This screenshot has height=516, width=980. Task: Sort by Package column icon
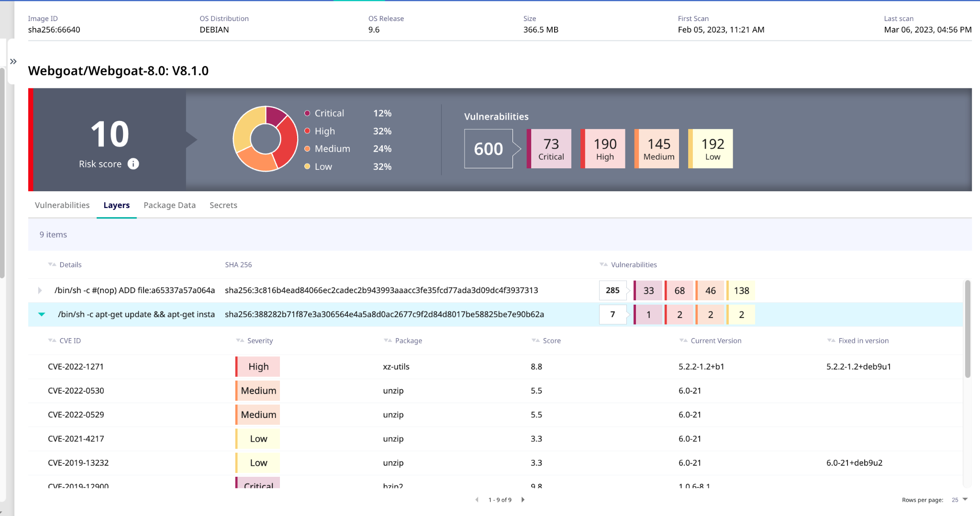[x=388, y=340]
